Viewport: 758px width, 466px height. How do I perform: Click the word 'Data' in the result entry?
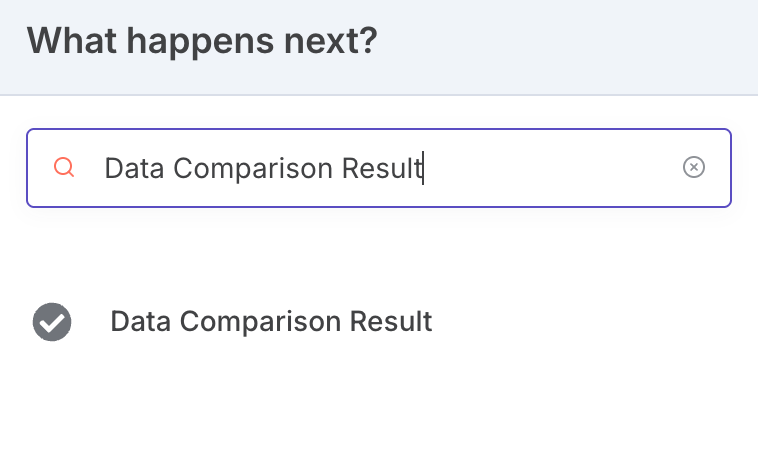141,321
